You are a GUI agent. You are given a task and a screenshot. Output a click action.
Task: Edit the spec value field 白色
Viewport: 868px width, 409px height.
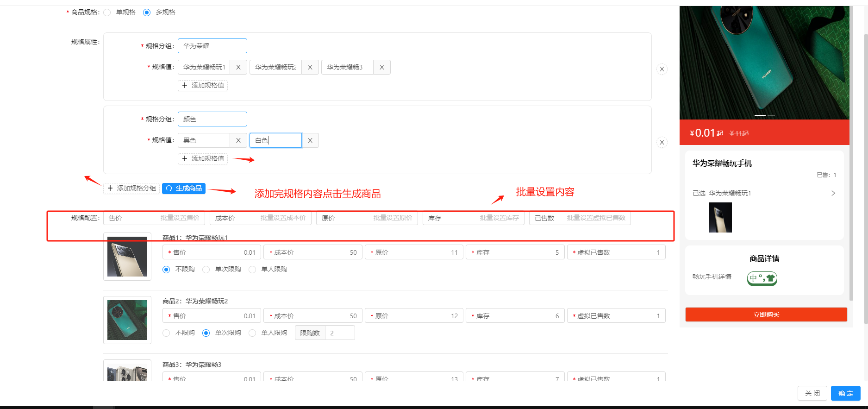click(x=276, y=140)
